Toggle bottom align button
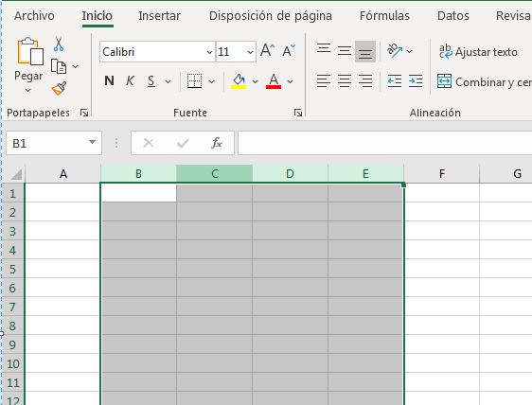 [365, 51]
